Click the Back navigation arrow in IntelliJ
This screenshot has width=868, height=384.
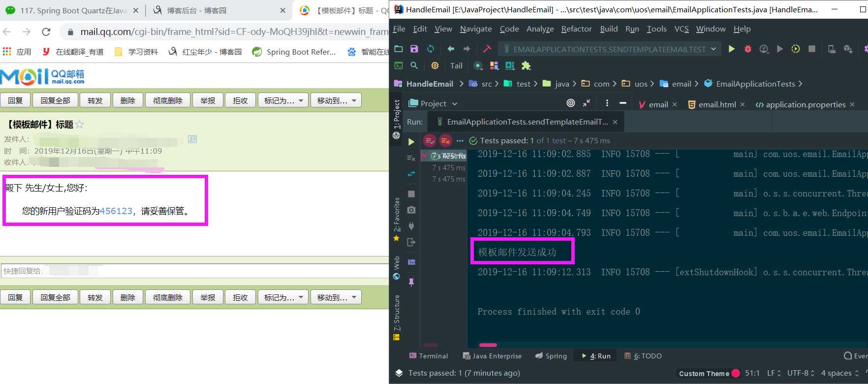[451, 49]
